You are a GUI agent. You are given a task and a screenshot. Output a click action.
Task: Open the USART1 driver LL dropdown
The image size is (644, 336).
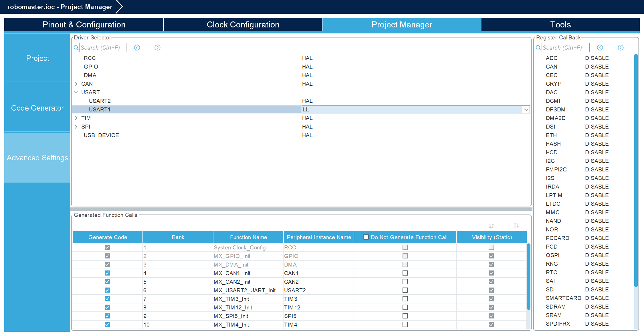coord(526,109)
